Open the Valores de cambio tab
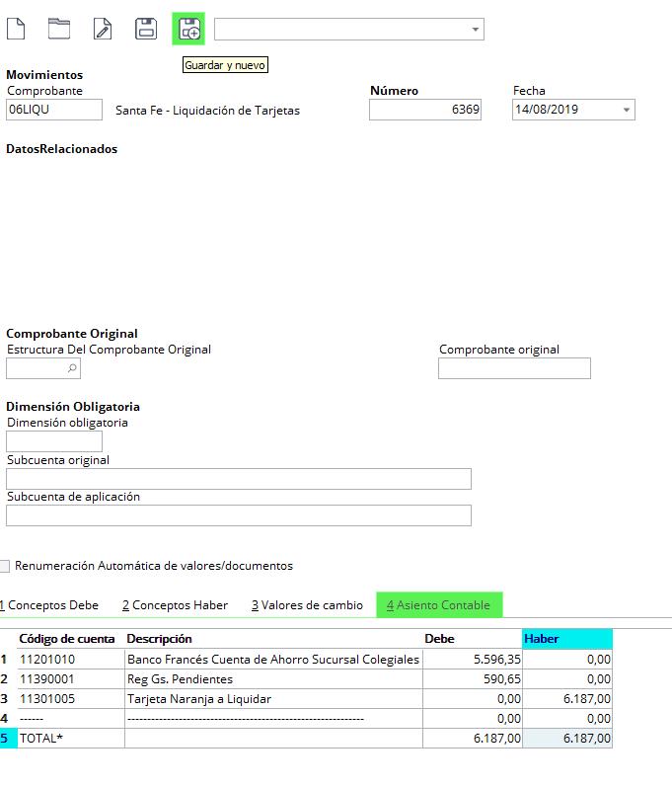 tap(307, 605)
